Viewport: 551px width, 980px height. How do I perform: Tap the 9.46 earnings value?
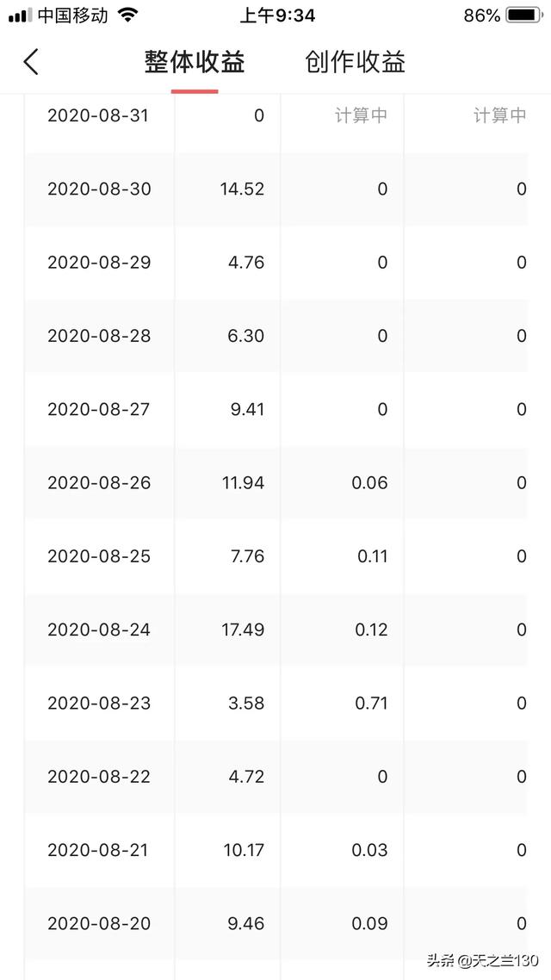245,924
